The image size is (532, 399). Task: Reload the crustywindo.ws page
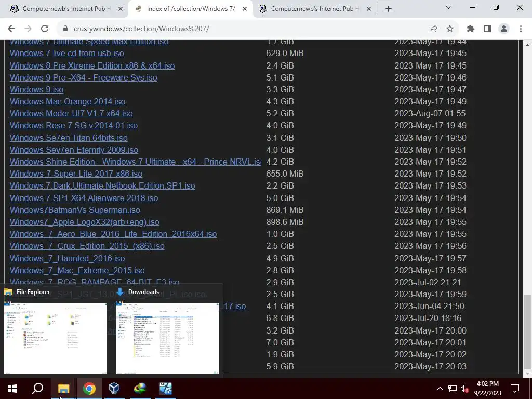[45, 29]
